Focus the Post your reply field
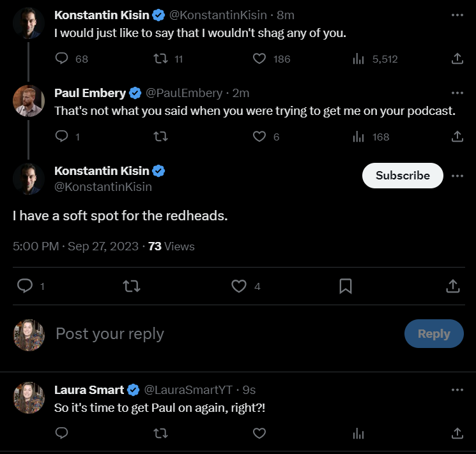The image size is (476, 454). 225,334
